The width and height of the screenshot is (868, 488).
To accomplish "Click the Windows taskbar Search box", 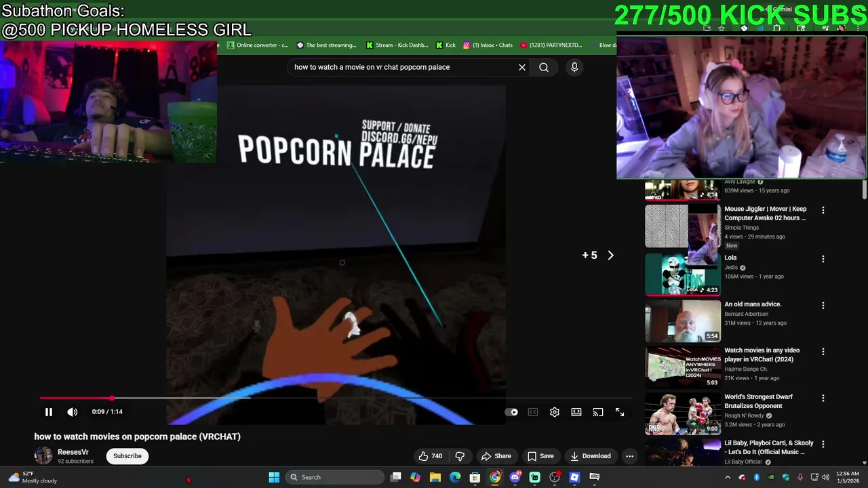I will click(335, 477).
